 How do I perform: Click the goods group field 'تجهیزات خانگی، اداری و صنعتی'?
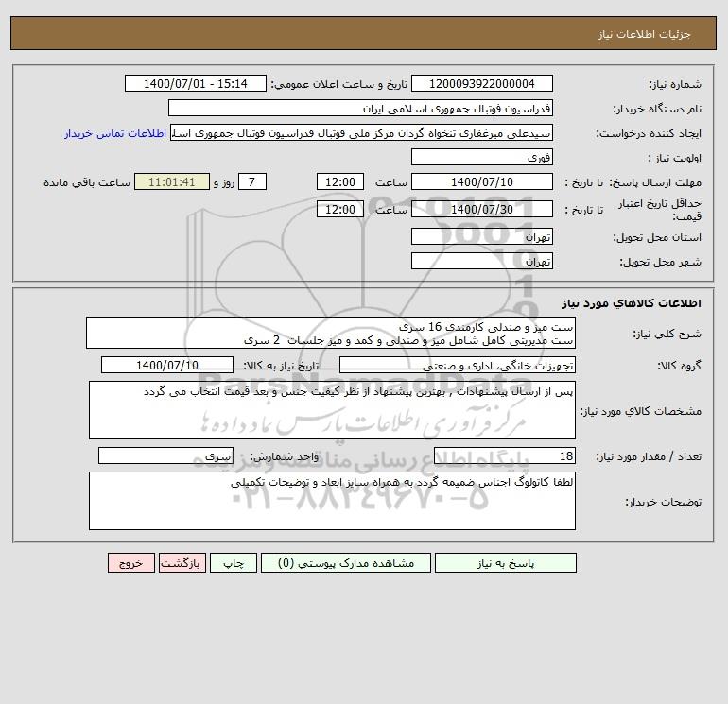click(458, 365)
